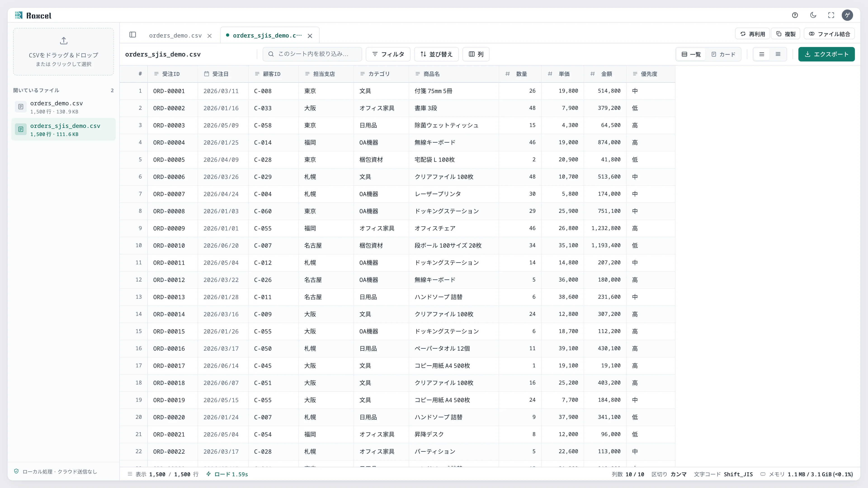Click the upload arrow icon
The width and height of the screenshot is (868, 488).
pyautogui.click(x=64, y=41)
